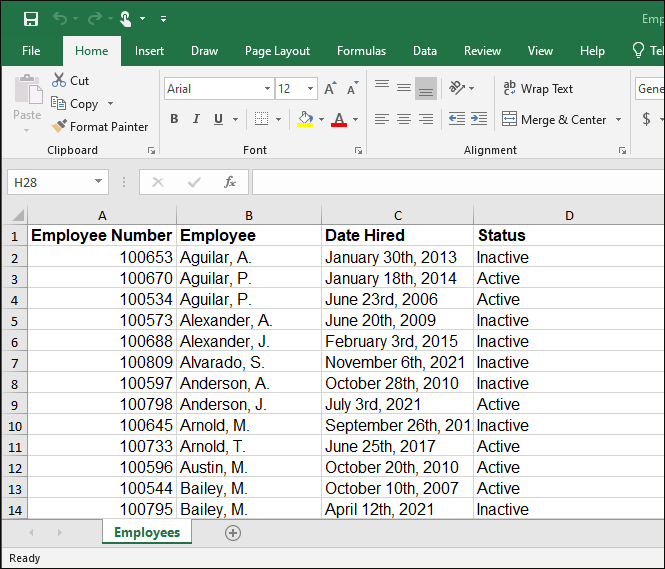665x569 pixels.
Task: Add a new sheet with plus icon
Action: pyautogui.click(x=233, y=533)
